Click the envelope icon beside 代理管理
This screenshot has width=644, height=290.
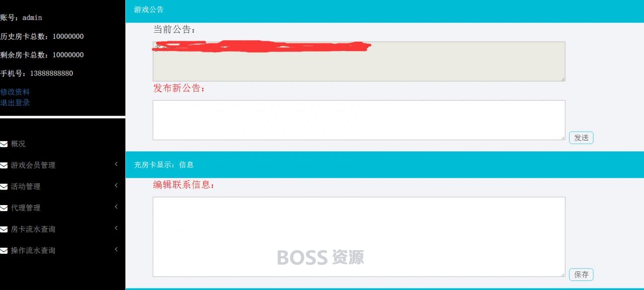click(x=4, y=208)
